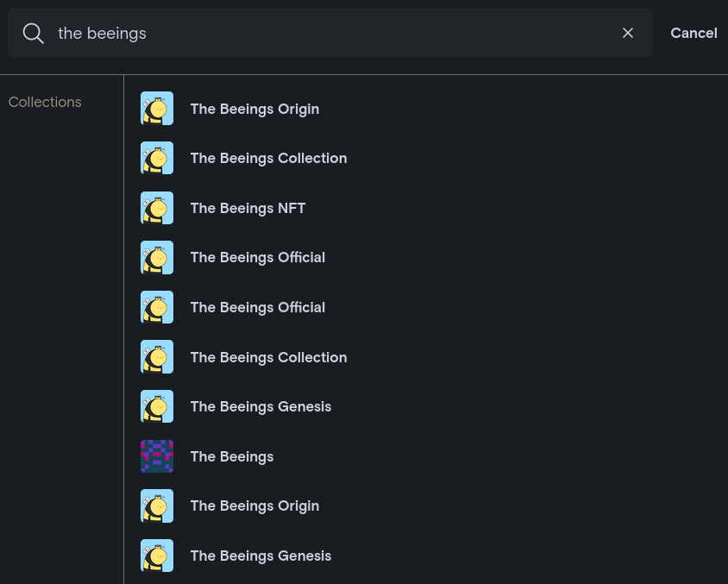Open the plain 'The Beeings' result
Image resolution: width=728 pixels, height=584 pixels.
232,456
